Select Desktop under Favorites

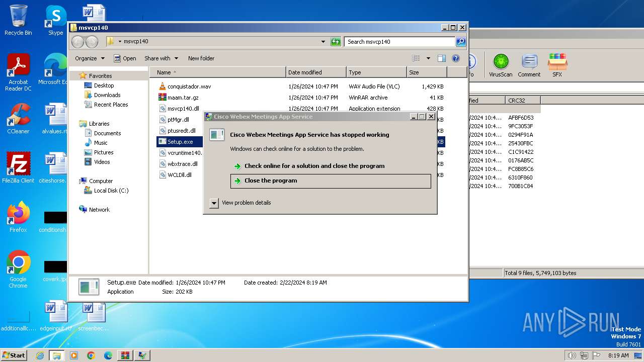tap(104, 85)
